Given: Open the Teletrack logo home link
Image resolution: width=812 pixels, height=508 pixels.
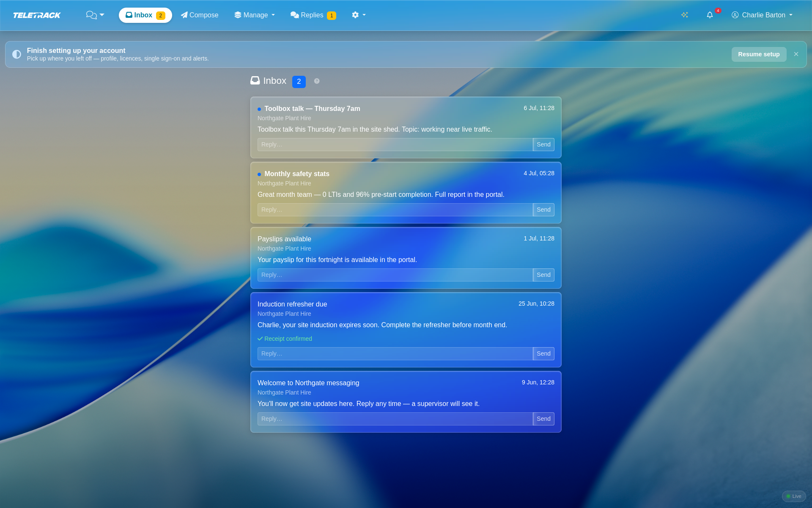Looking at the screenshot, I should pos(37,15).
